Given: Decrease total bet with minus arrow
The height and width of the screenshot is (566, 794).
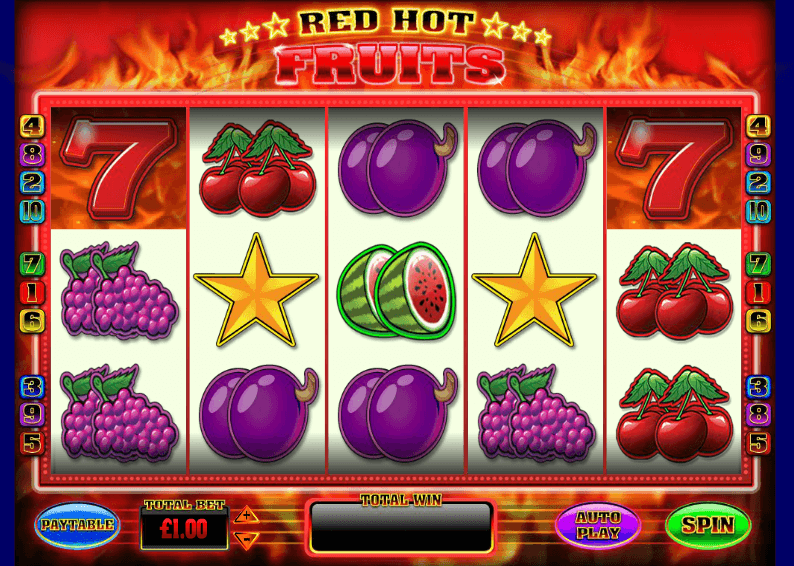Looking at the screenshot, I should 247,539.
